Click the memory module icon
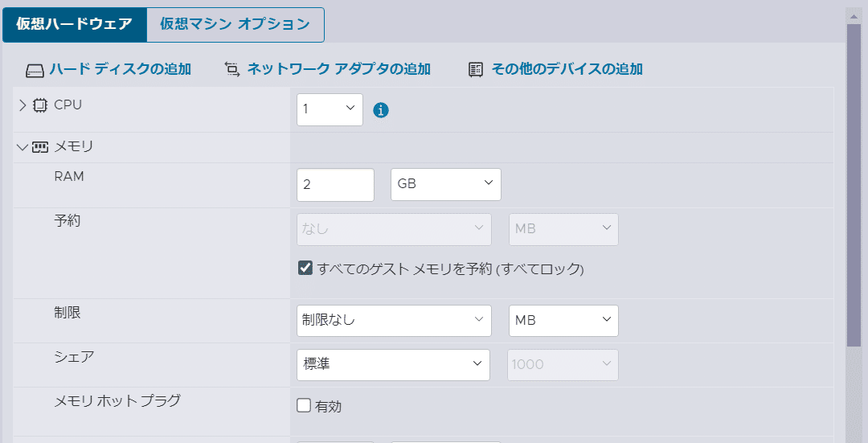This screenshot has height=443, width=868. pyautogui.click(x=40, y=147)
